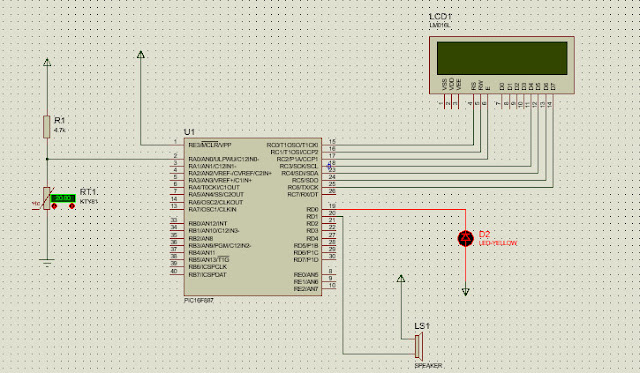
Task: Click the SPEAKER part label
Action: [x=428, y=366]
